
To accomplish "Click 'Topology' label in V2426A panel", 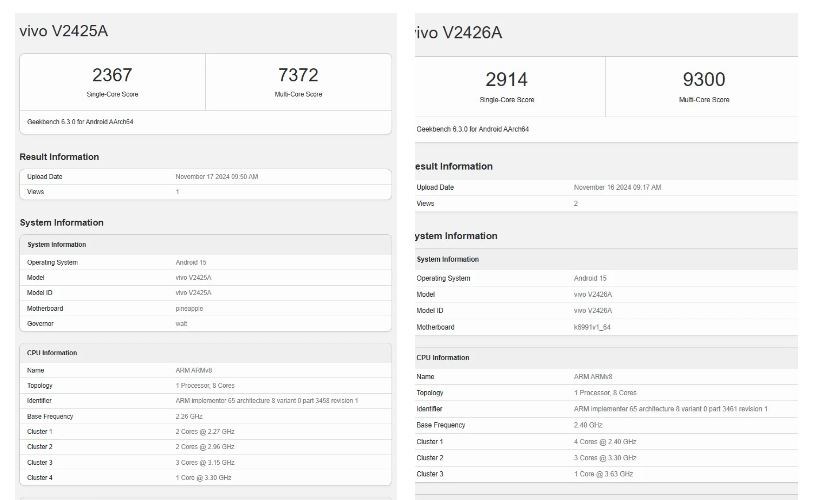I will point(430,393).
